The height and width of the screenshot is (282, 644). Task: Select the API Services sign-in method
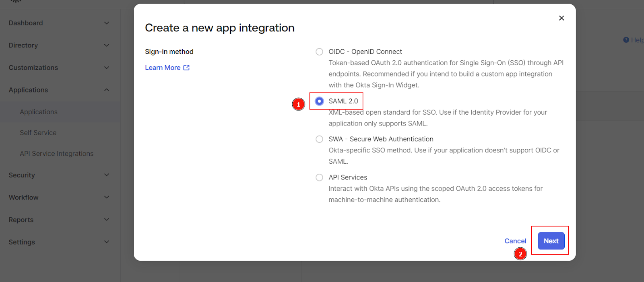(x=319, y=177)
